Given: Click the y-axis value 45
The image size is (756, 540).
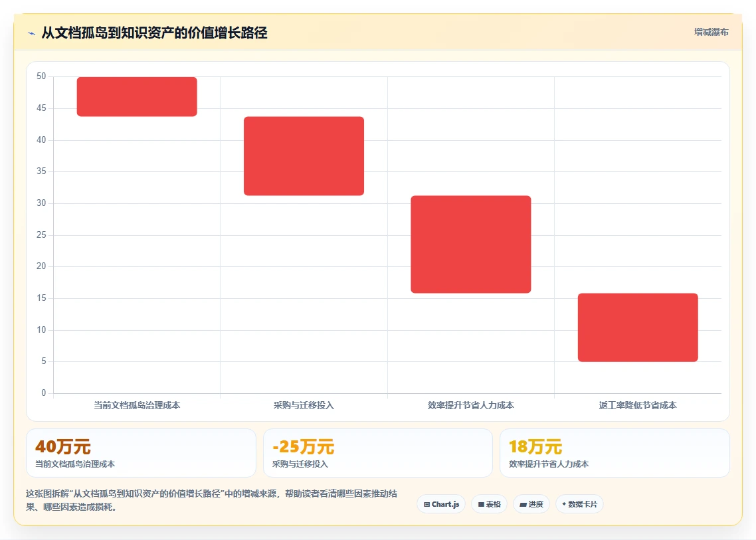Looking at the screenshot, I should pos(41,108).
